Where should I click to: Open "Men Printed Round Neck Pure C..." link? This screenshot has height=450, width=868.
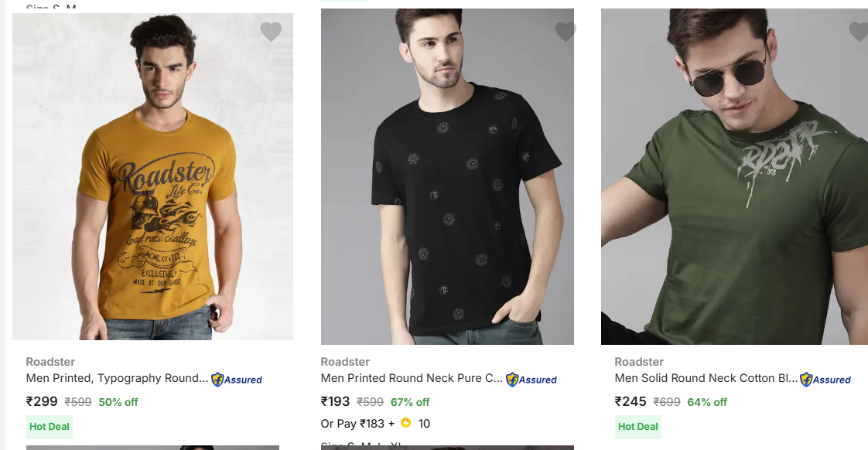coord(412,378)
